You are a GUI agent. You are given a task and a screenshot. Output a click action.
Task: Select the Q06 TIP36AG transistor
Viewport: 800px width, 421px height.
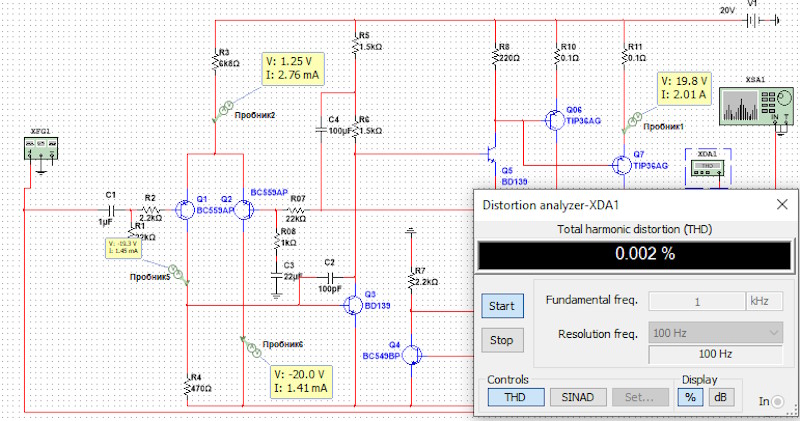click(x=553, y=119)
